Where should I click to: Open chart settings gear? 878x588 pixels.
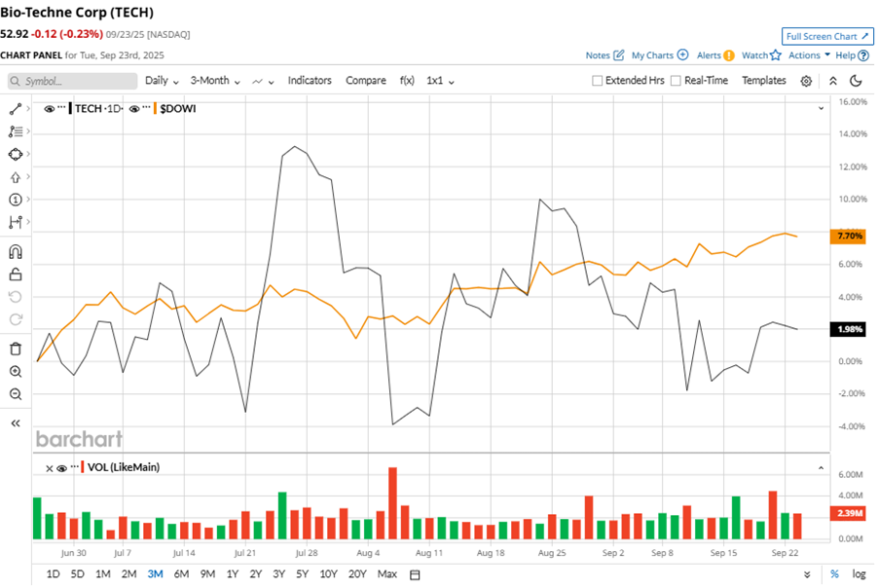click(806, 81)
